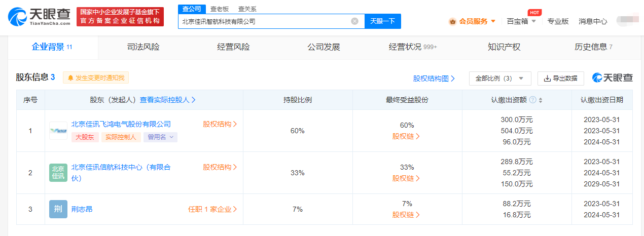Open the 股权结构图 link
This screenshot has width=644, height=236.
(x=434, y=78)
